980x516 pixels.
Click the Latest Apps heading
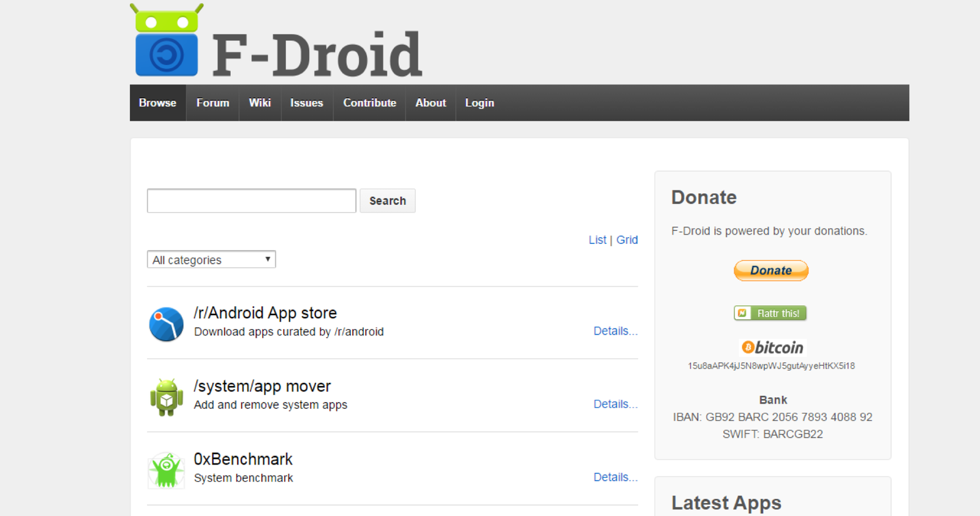click(726, 503)
